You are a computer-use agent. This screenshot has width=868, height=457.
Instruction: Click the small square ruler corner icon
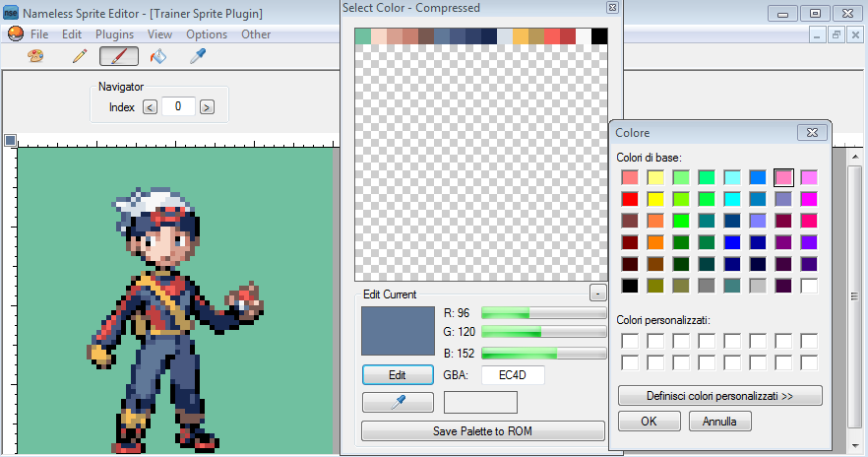pyautogui.click(x=11, y=140)
